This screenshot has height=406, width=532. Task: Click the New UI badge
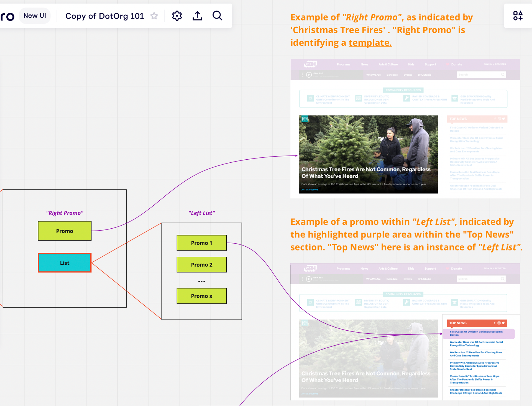click(35, 16)
